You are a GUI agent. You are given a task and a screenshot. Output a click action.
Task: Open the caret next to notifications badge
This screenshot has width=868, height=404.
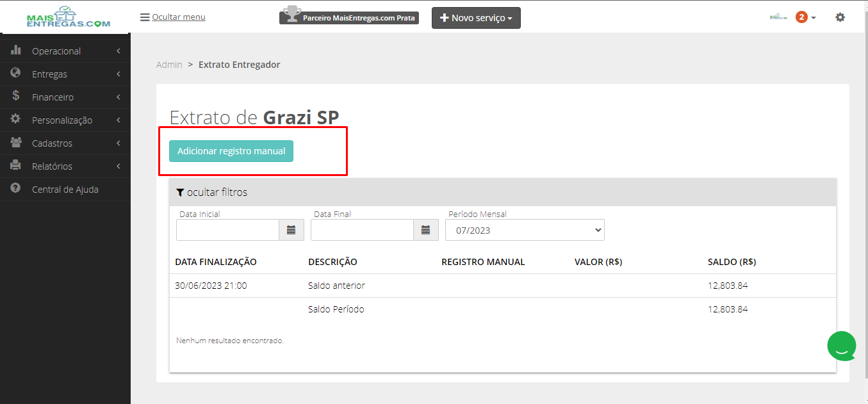pyautogui.click(x=814, y=18)
